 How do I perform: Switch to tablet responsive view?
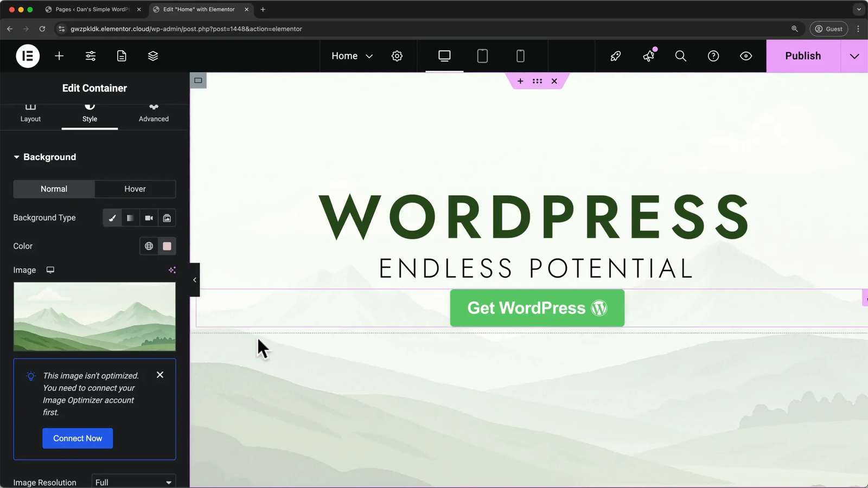(482, 56)
